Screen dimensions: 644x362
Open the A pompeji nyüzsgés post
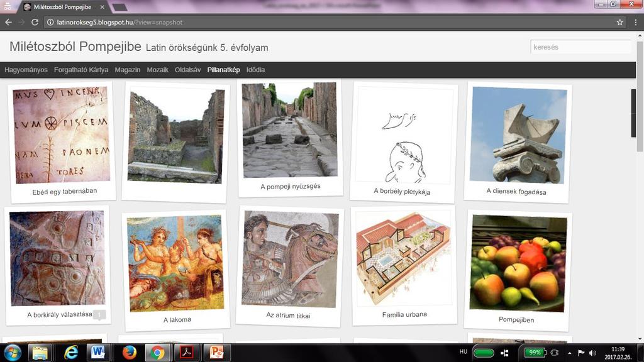click(x=290, y=138)
